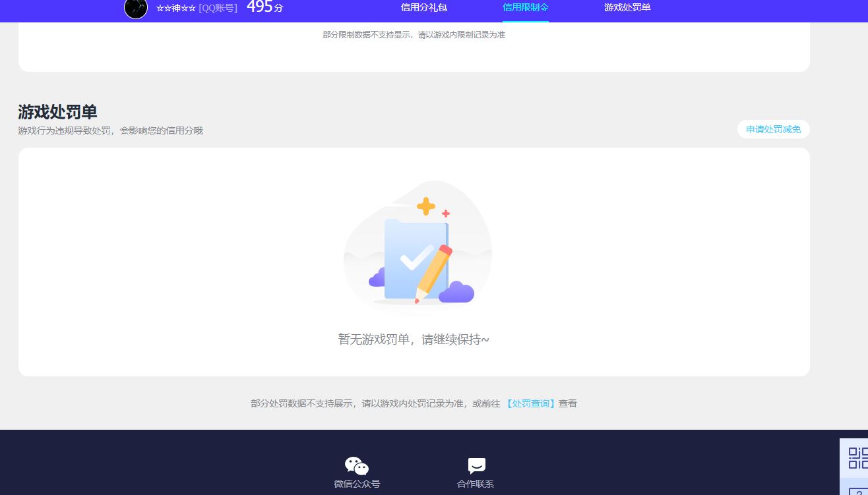Click the 合作联系 text label
The width and height of the screenshot is (868, 495).
(x=476, y=484)
